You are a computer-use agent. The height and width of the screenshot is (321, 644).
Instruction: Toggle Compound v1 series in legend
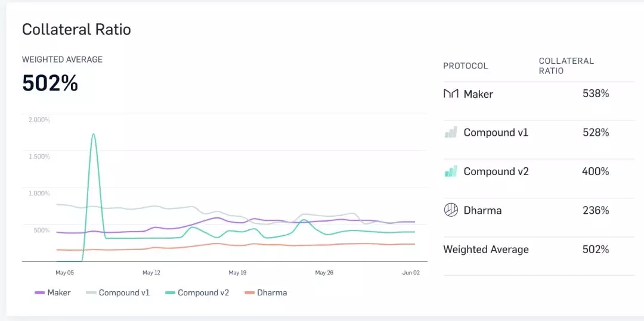(x=117, y=292)
